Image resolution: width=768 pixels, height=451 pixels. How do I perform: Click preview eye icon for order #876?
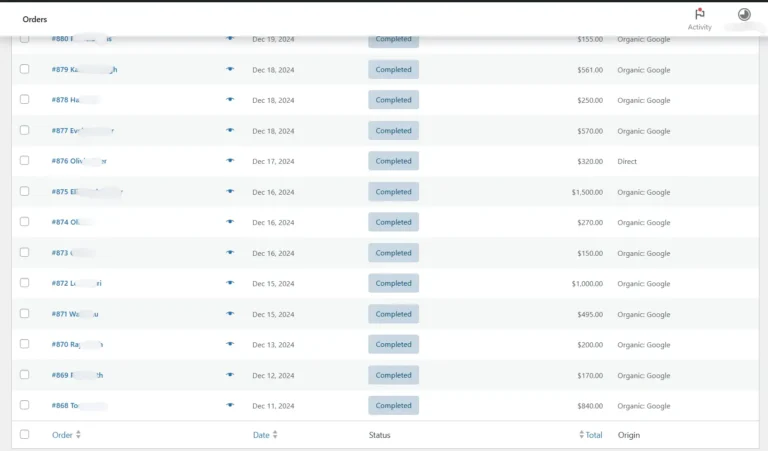pyautogui.click(x=230, y=161)
